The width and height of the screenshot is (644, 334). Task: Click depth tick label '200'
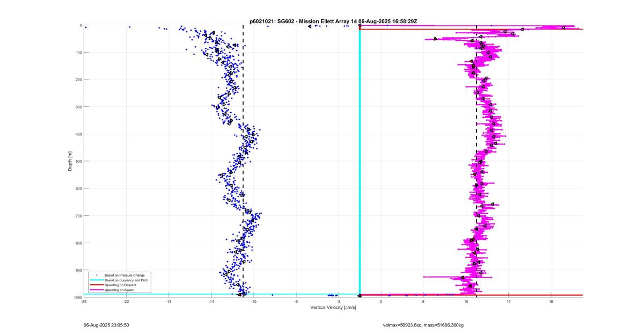click(78, 79)
